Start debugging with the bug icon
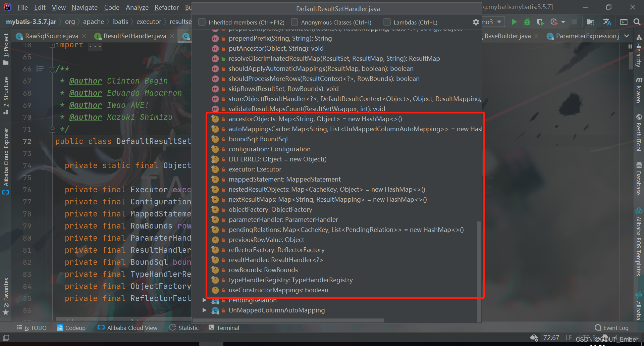The image size is (644, 346). 527,22
